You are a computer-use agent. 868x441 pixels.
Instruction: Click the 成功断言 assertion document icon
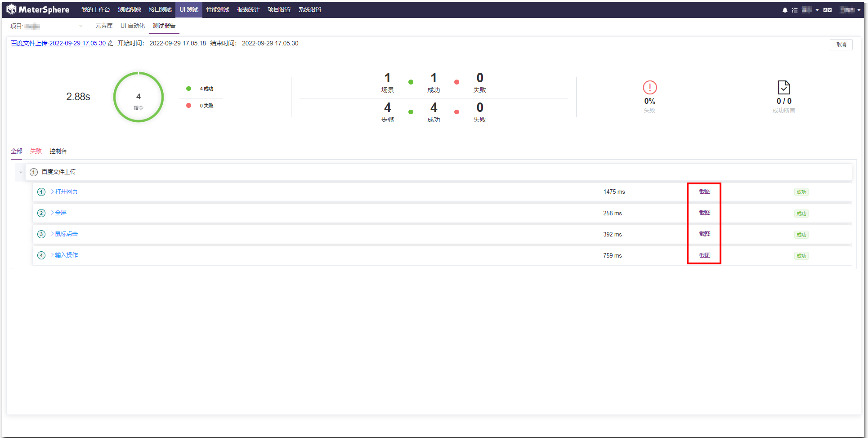point(783,87)
